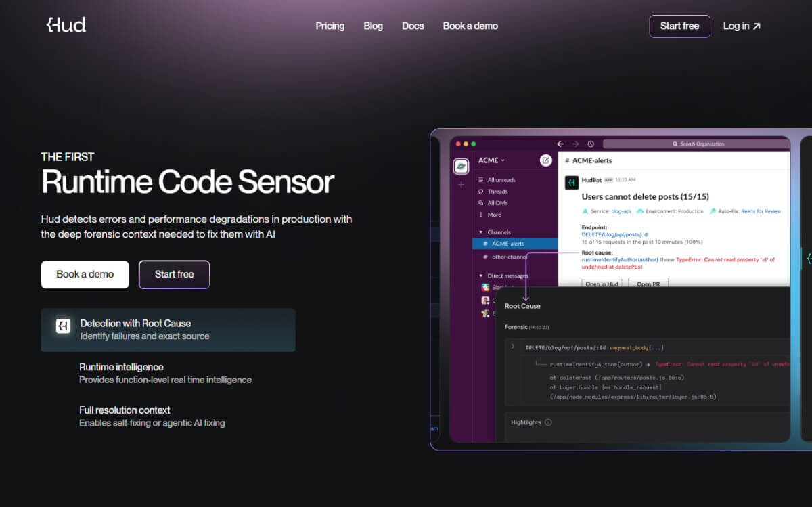Click the forward arrow in Slack window
The width and height of the screenshot is (812, 507).
coord(576,144)
